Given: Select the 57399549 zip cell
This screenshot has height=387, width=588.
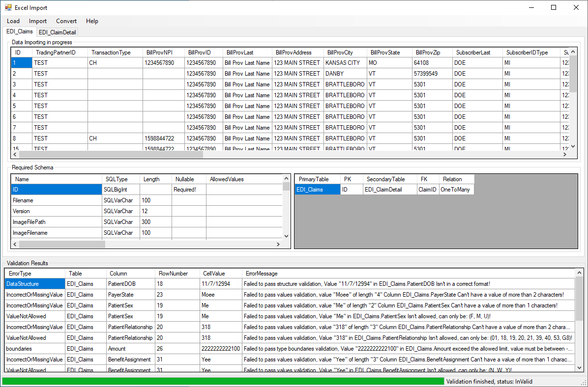Looking at the screenshot, I should (432, 74).
